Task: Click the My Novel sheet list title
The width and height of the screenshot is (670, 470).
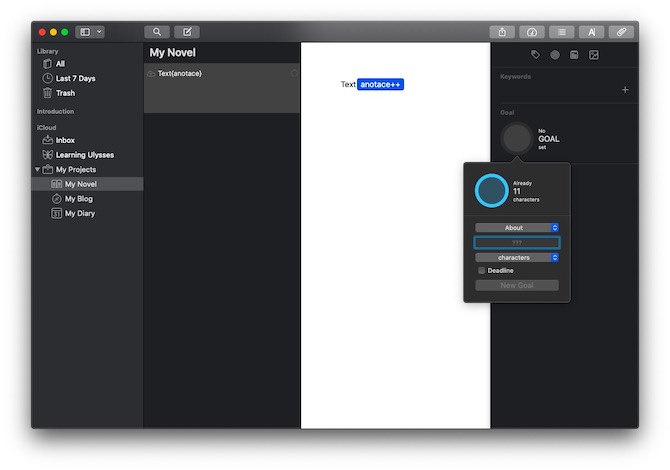Action: 173,53
